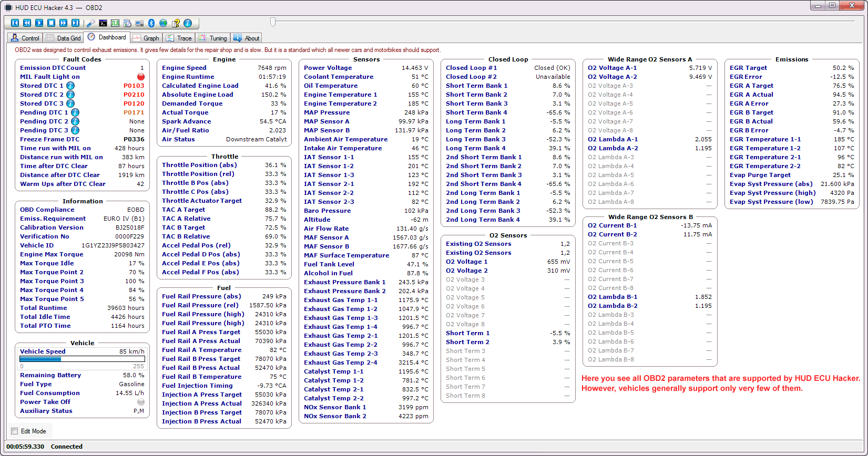Stop playback with the stop button

pyautogui.click(x=51, y=23)
